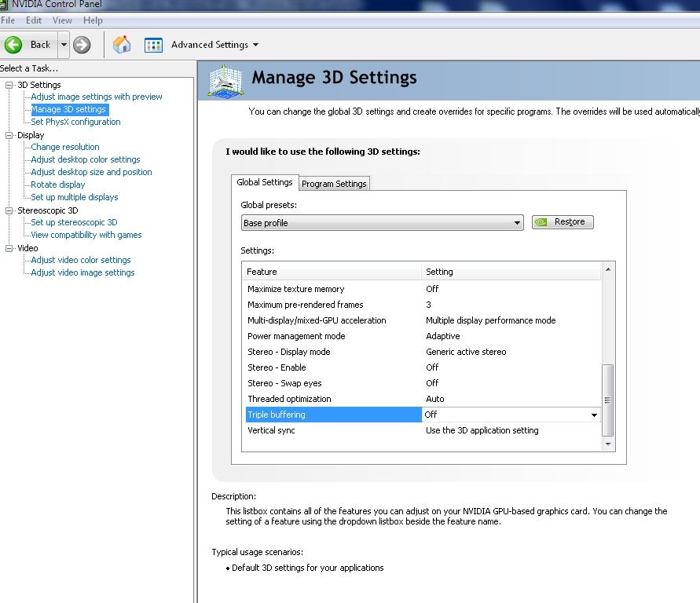Image resolution: width=700 pixels, height=603 pixels.
Task: Click the settings list scroll up arrow
Action: click(607, 269)
